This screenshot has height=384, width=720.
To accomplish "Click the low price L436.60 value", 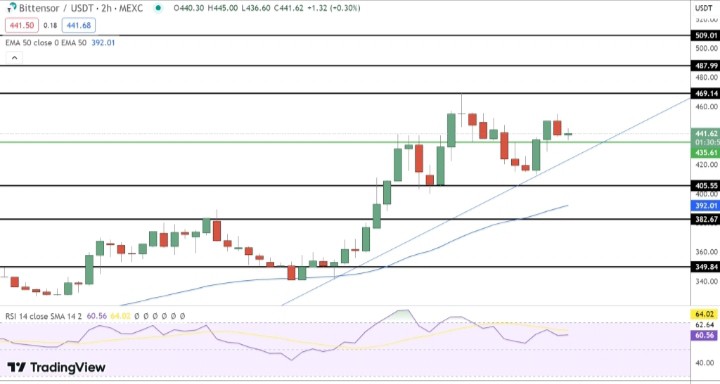I will point(255,8).
